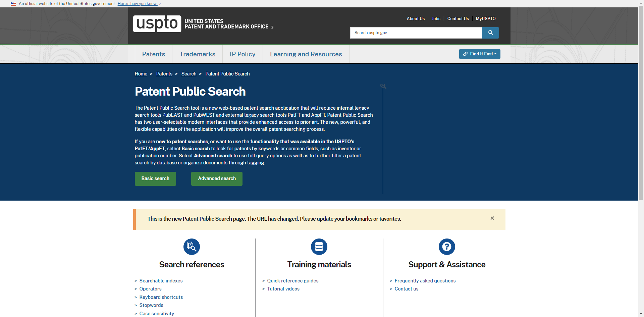
Task: Open the Quick reference guides link
Action: pyautogui.click(x=292, y=281)
